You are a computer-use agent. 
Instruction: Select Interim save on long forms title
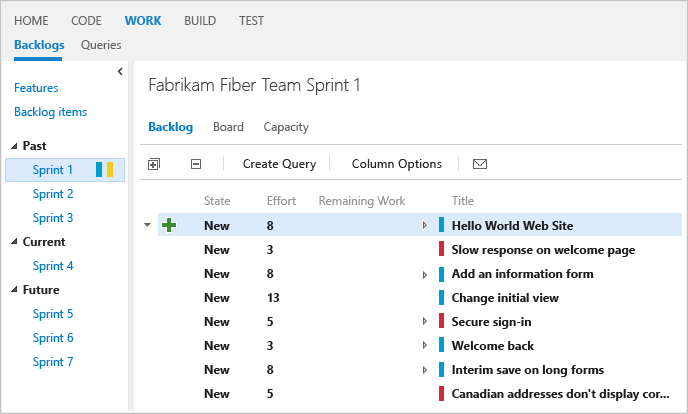tap(528, 370)
